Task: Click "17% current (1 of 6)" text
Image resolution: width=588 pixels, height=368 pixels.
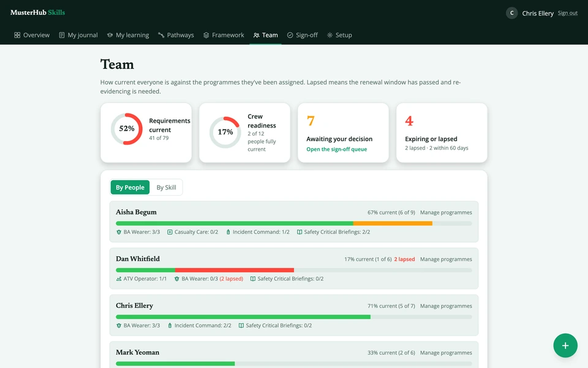Action: 368,259
